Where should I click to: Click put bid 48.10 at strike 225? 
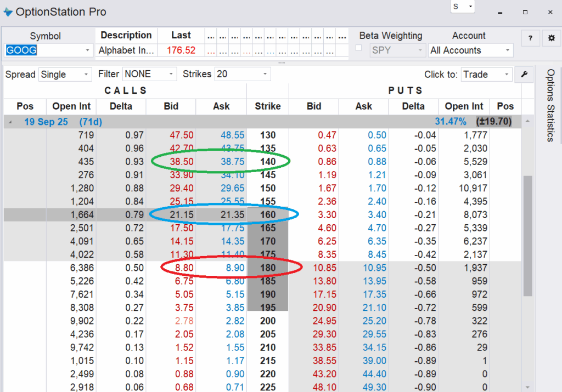(324, 387)
